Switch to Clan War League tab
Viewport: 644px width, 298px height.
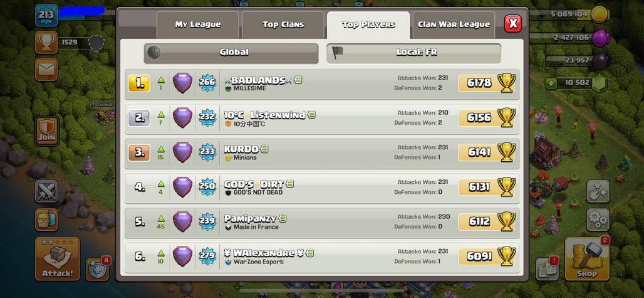[x=454, y=24]
